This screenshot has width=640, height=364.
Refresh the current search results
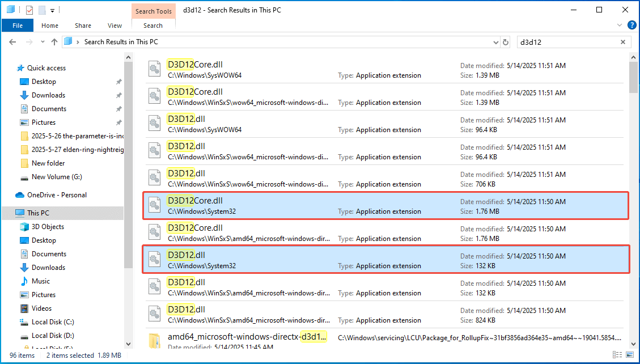tap(505, 41)
